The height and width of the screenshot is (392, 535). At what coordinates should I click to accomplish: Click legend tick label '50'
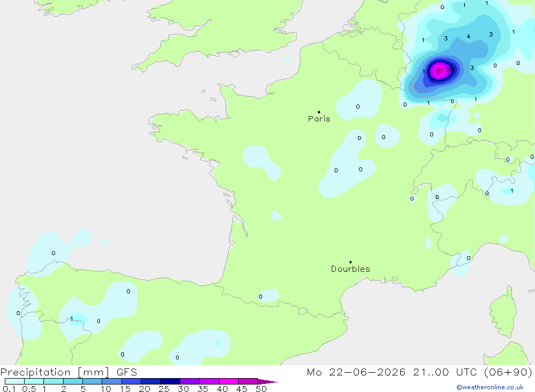coord(261,389)
